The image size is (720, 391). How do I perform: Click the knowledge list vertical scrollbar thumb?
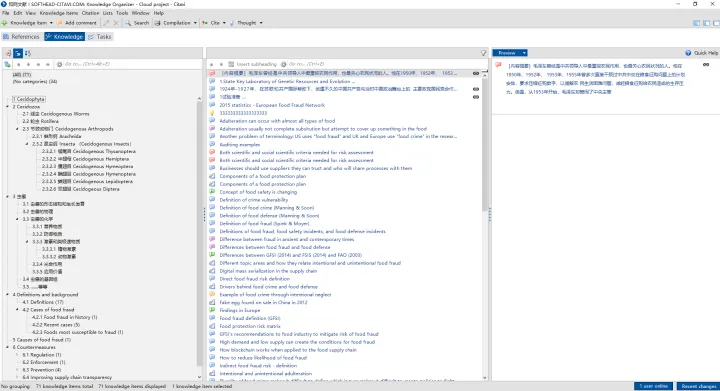pos(485,143)
